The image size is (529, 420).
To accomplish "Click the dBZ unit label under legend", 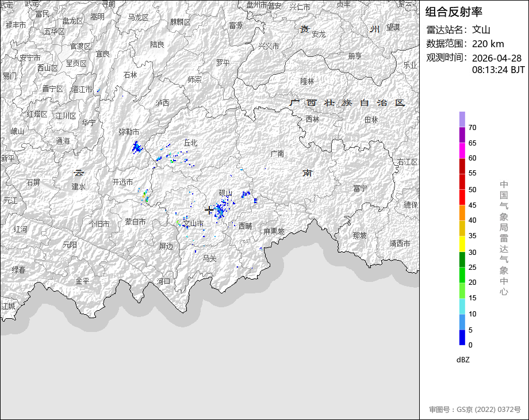I will pos(463,360).
